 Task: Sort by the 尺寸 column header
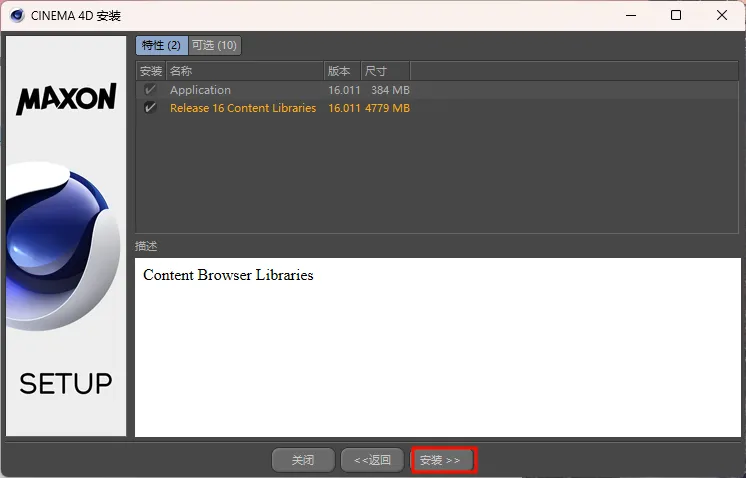(x=386, y=71)
